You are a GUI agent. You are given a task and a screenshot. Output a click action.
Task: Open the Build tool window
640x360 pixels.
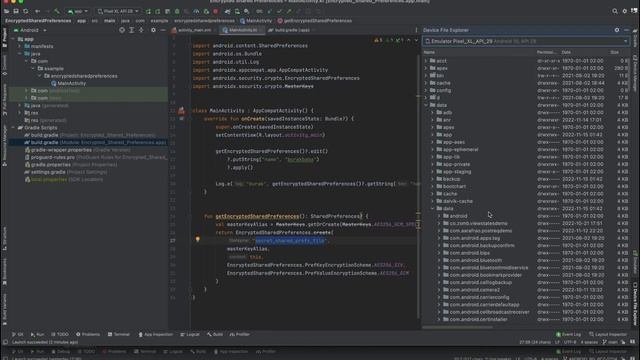[215, 334]
